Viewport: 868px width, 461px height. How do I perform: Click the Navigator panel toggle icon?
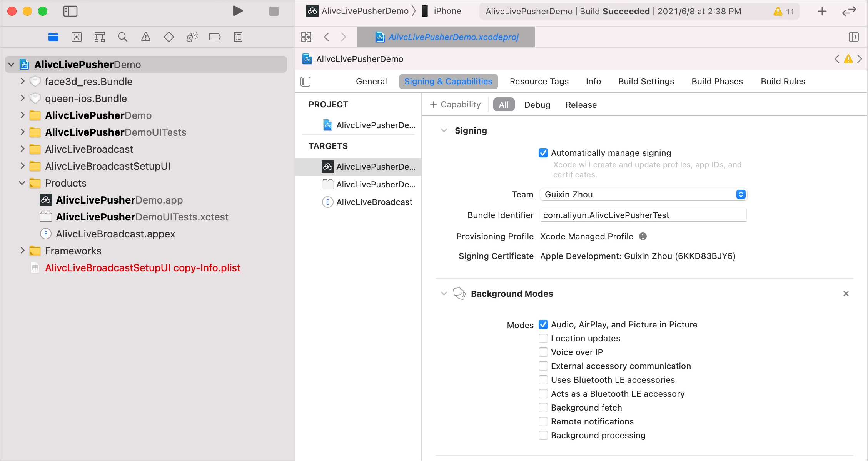pyautogui.click(x=70, y=12)
